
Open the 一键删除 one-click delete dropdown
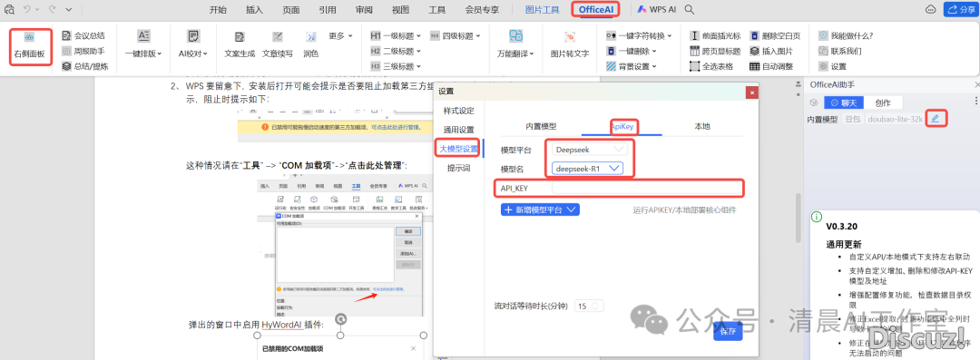click(632, 51)
